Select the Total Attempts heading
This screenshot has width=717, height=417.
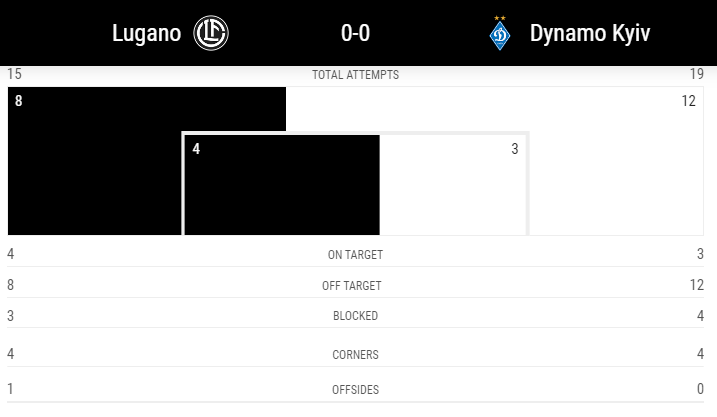tap(355, 75)
